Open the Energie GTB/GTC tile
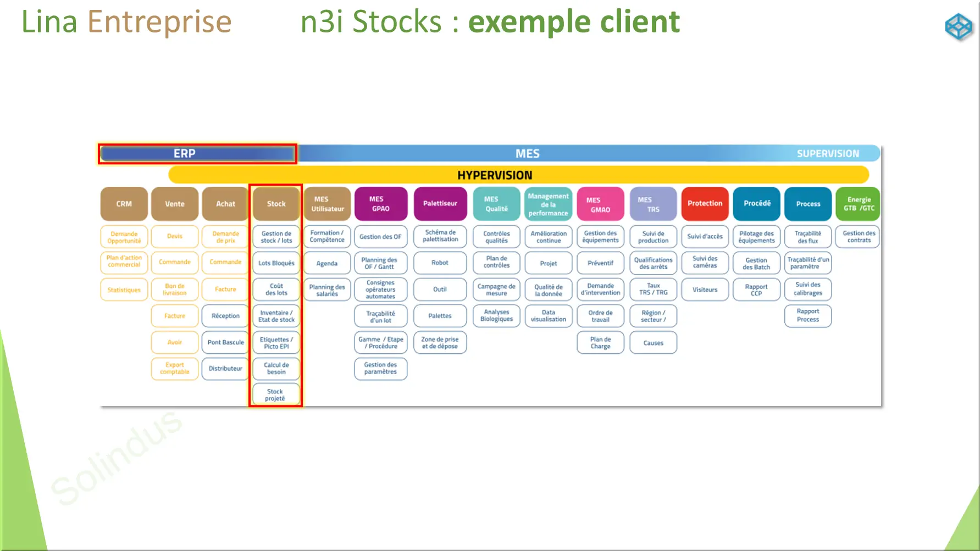Viewport: 980px width, 551px height. (x=859, y=204)
